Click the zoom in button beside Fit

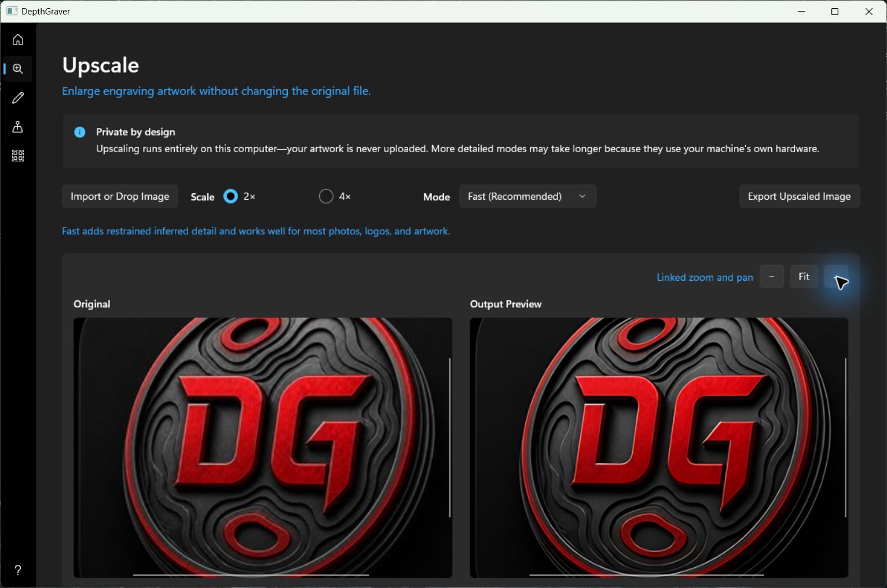coord(836,277)
